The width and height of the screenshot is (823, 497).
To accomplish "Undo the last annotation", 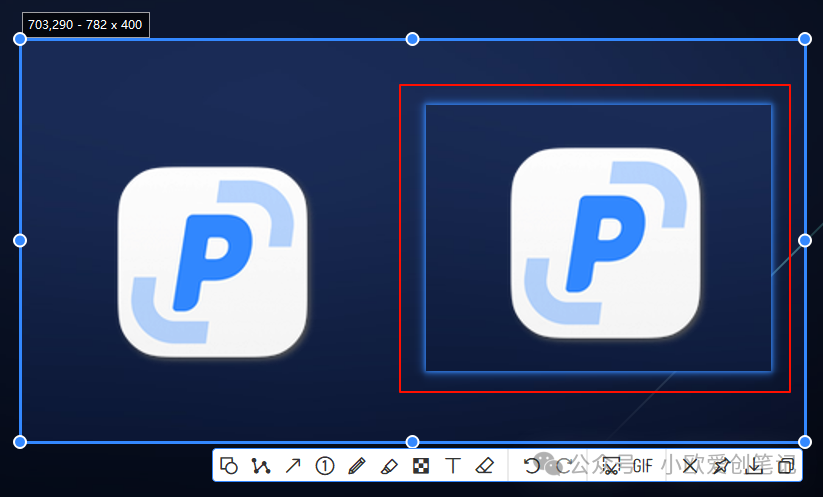I will (532, 466).
